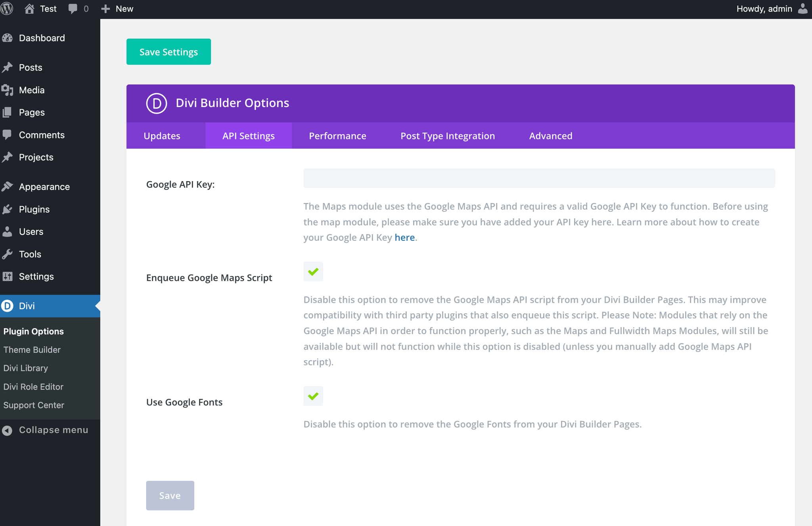Uncheck the Use Google Fonts option
Image resolution: width=812 pixels, height=526 pixels.
click(x=313, y=396)
